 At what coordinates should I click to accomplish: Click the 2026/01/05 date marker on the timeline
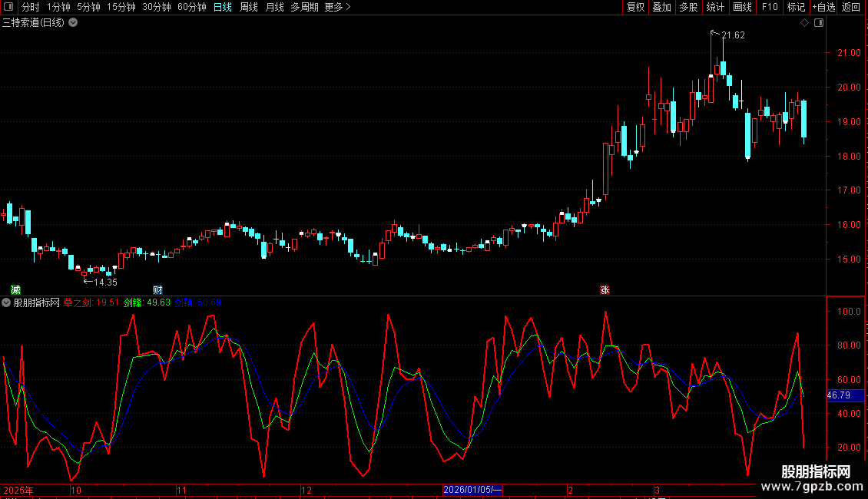[472, 490]
